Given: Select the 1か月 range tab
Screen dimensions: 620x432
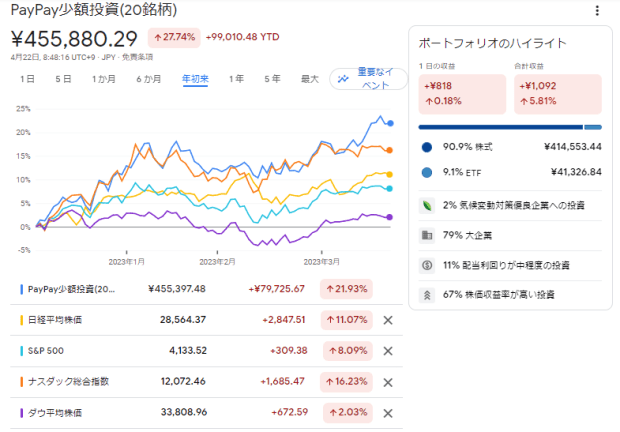Looking at the screenshot, I should tap(103, 78).
